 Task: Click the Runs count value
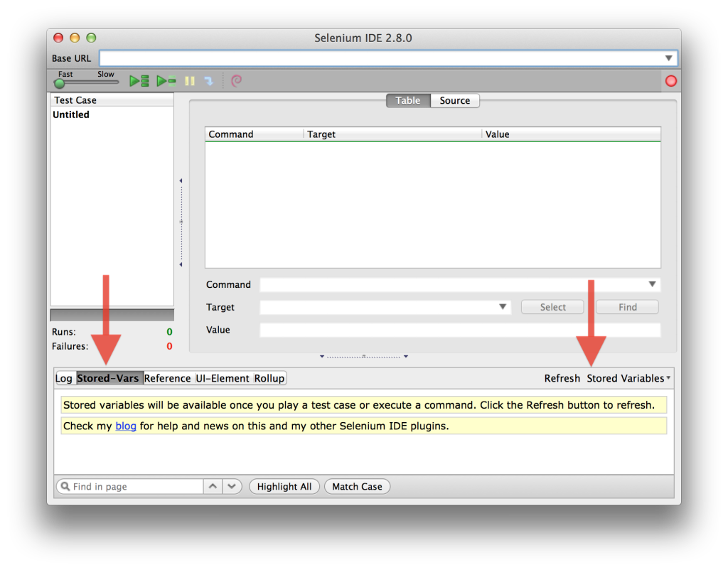(x=169, y=332)
